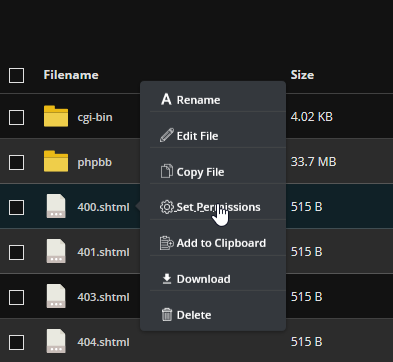Click the 4.02 KB size value
The width and height of the screenshot is (393, 362).
tap(312, 117)
